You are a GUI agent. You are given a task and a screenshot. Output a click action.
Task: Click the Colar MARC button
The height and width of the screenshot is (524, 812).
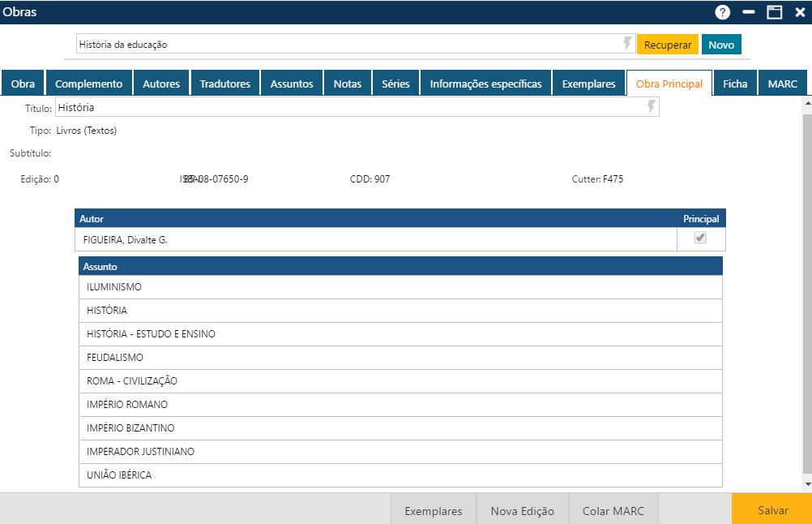[613, 509]
